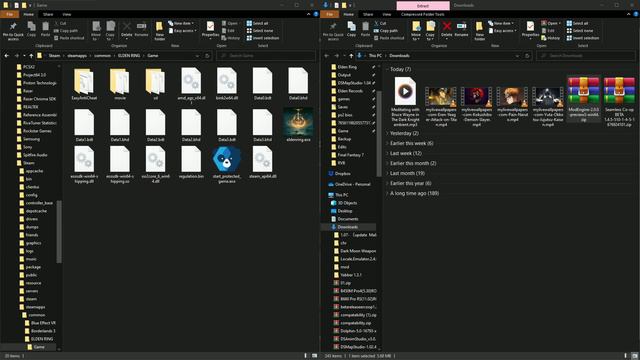Click the Search Downloads input field

point(587,56)
